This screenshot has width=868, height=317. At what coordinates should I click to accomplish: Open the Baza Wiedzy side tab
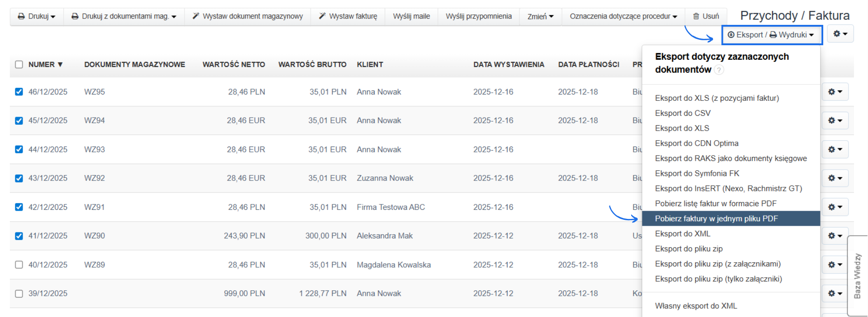click(x=857, y=276)
